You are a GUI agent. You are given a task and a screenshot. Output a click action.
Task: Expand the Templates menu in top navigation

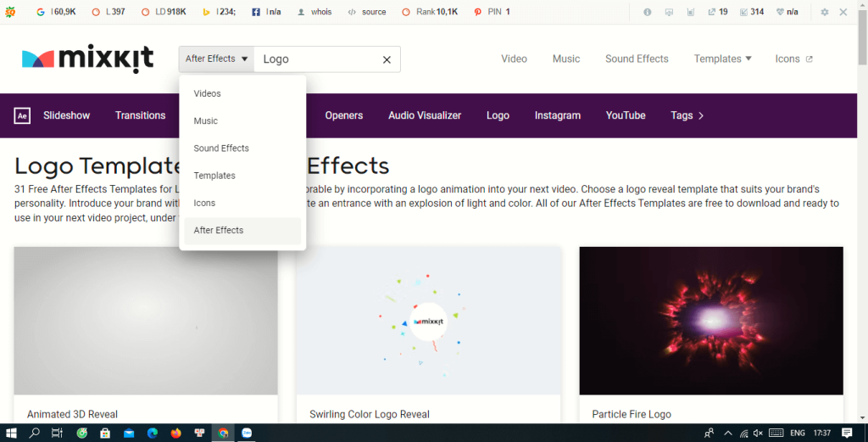tap(722, 59)
